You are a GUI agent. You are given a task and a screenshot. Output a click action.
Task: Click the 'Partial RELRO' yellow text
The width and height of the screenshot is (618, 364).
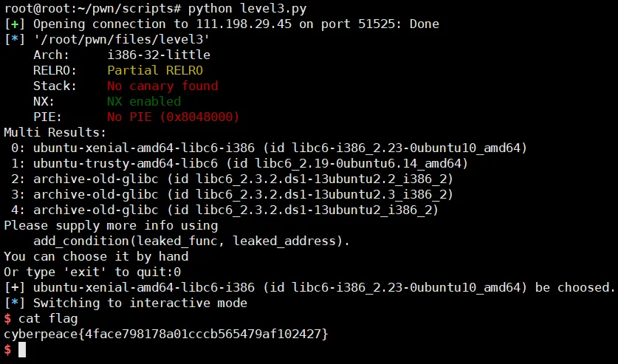click(155, 71)
